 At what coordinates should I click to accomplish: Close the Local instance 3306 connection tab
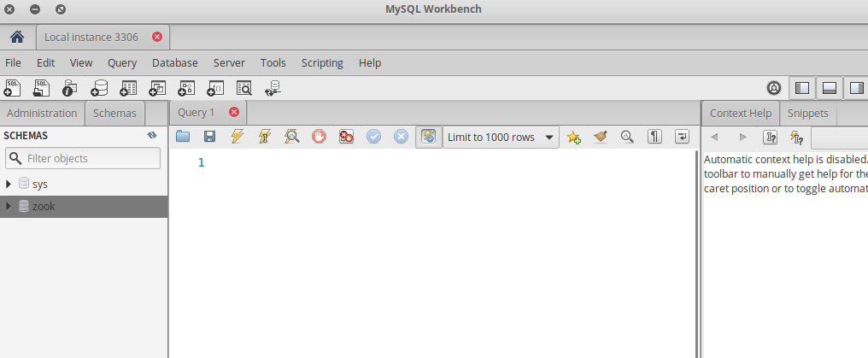[x=157, y=37]
